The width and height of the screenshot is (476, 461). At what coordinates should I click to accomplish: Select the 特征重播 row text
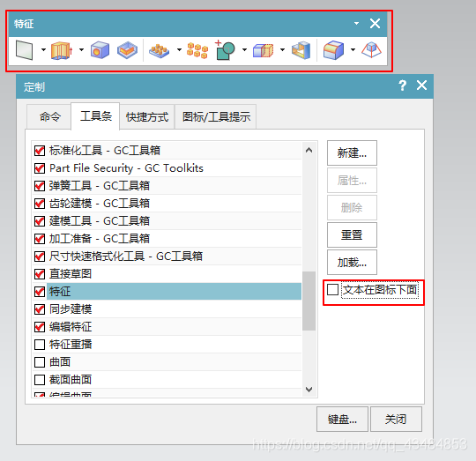(71, 345)
